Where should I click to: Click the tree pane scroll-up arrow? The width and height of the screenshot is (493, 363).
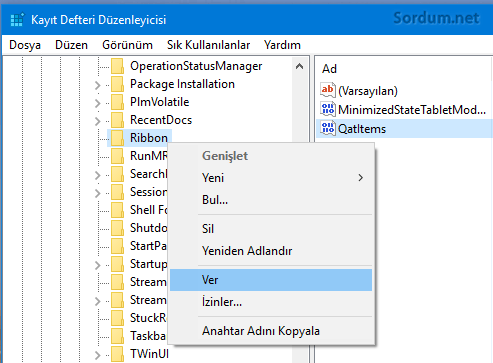[x=299, y=66]
